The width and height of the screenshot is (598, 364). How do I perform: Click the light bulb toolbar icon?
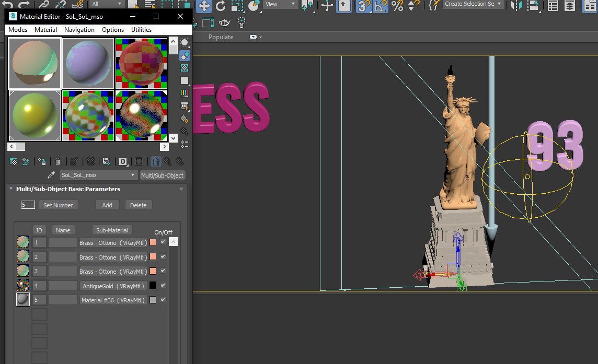click(x=241, y=23)
